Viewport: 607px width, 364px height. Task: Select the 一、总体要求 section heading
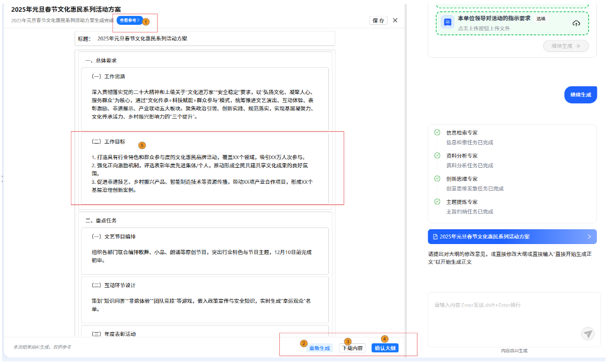pyautogui.click(x=101, y=60)
